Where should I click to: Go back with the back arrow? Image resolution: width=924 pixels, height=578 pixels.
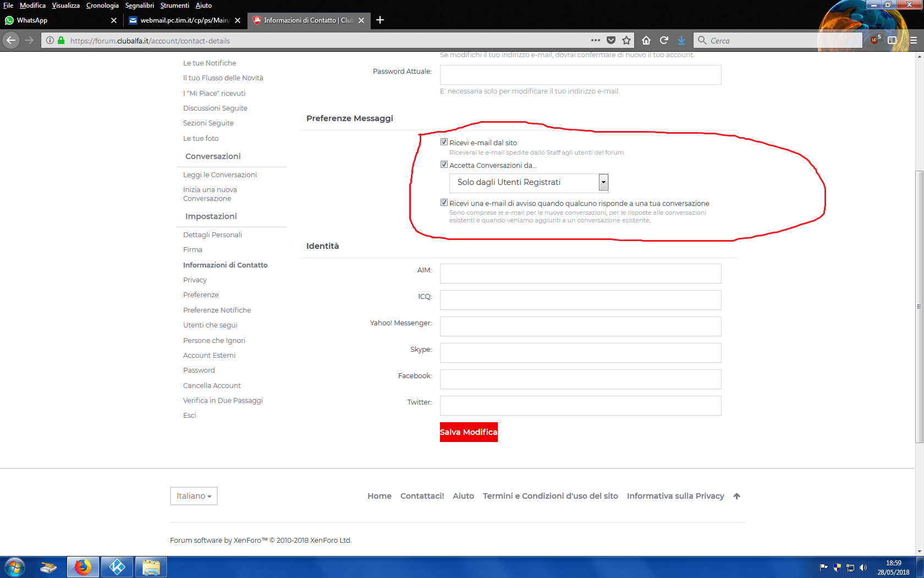(11, 40)
